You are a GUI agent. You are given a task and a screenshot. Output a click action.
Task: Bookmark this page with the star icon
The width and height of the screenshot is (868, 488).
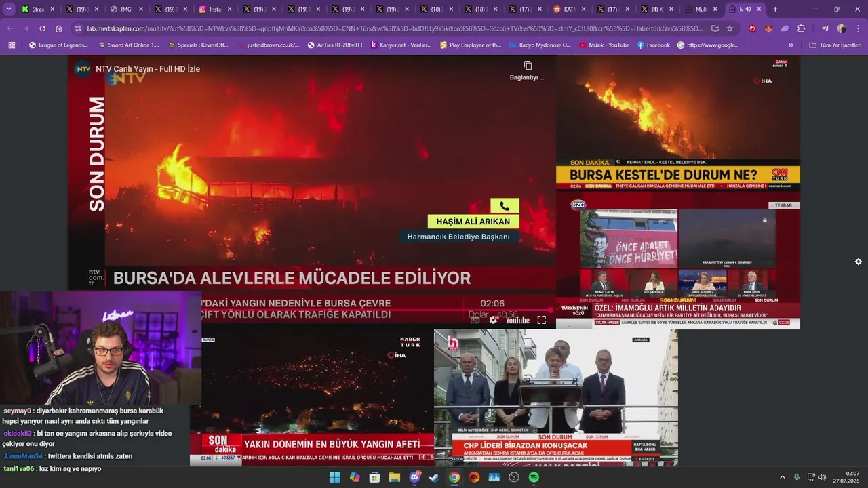tap(730, 28)
